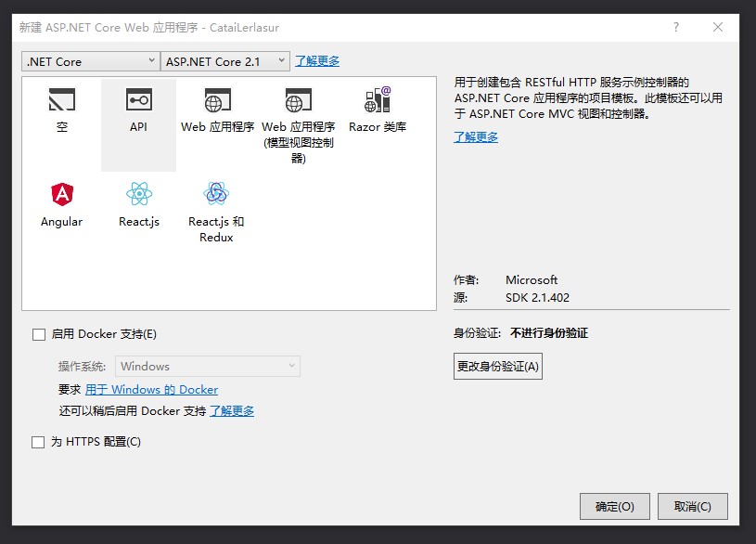
Task: Select the API project template icon
Action: pos(139,99)
